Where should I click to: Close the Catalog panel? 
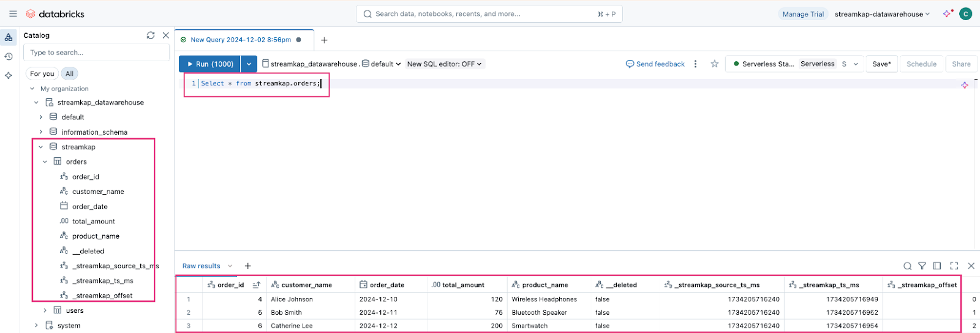(x=165, y=36)
